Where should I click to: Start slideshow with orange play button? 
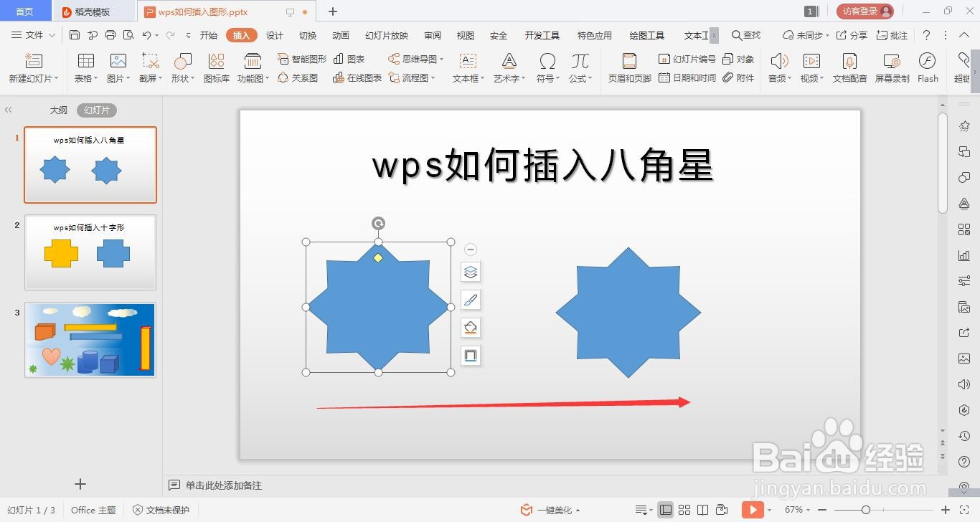[752, 510]
